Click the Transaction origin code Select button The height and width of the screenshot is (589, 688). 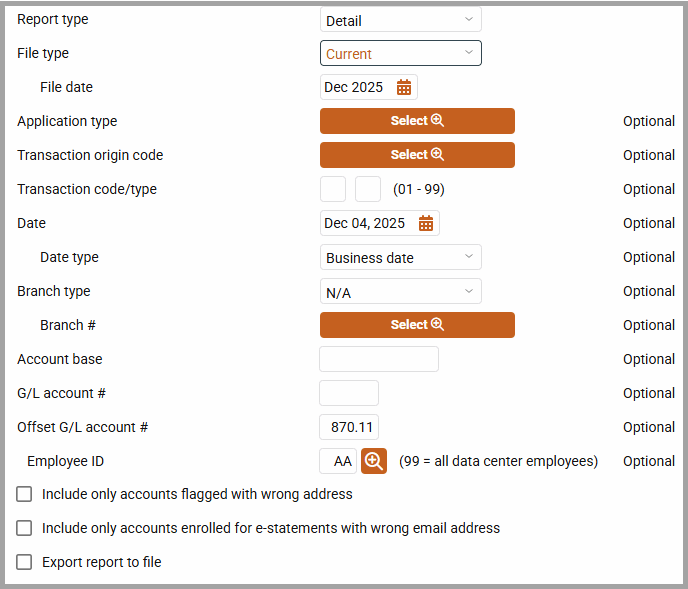417,155
